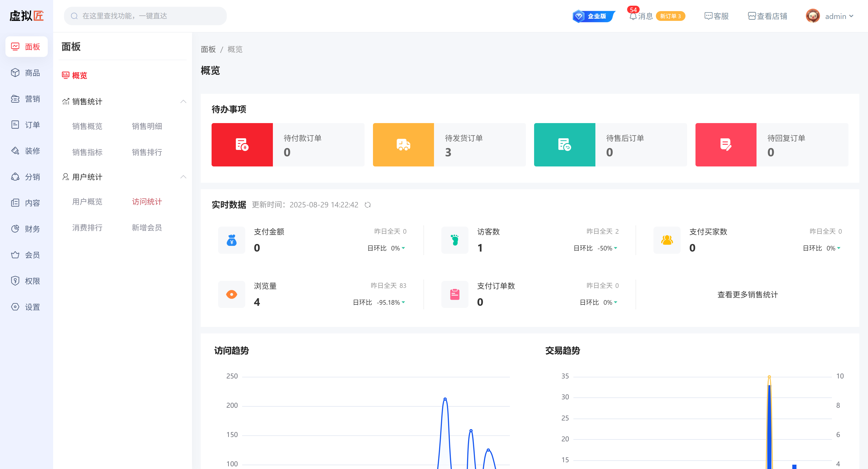Click the refresh icon beside update time
The image size is (868, 469).
(x=368, y=205)
